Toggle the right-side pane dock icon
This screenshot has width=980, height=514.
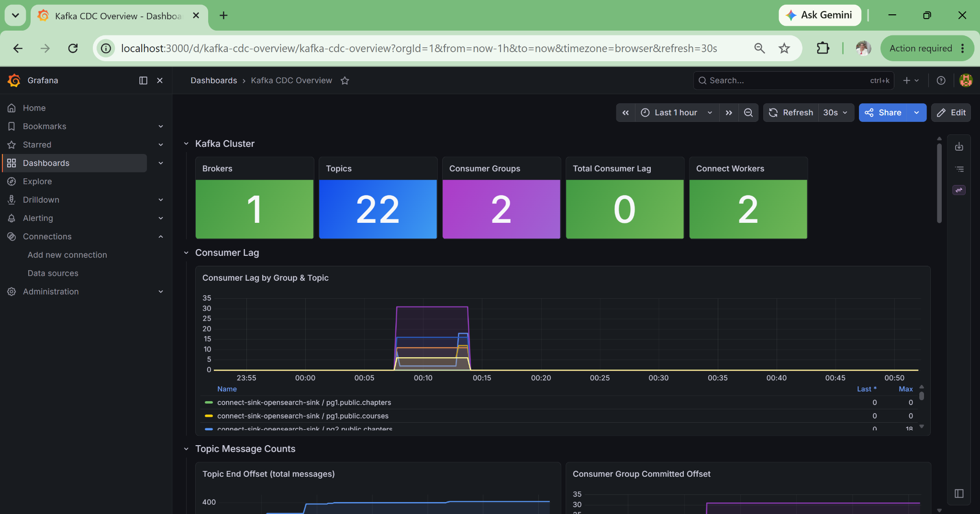959,493
